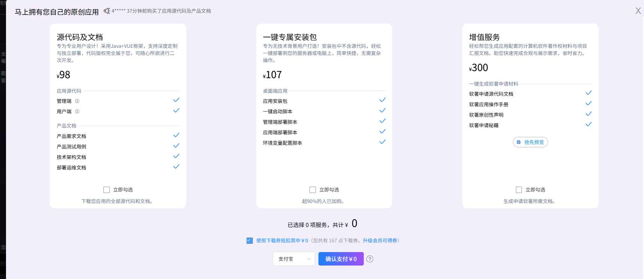This screenshot has height=279, width=644.
Task: Click the 生成申请软著所需文档 text
Action: pos(530,201)
